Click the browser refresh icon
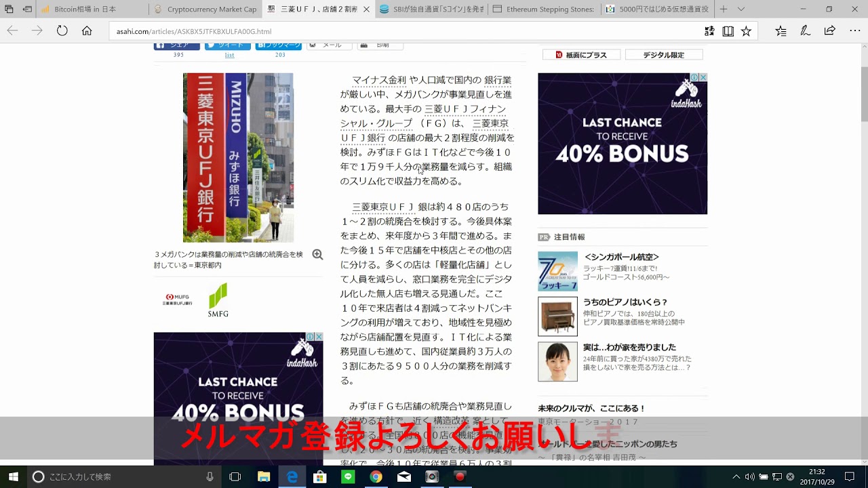 (x=62, y=30)
